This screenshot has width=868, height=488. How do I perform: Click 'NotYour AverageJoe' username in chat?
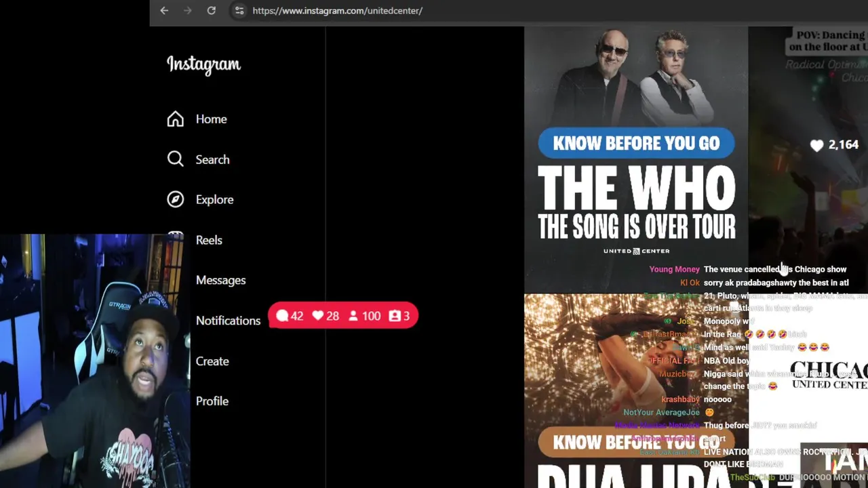pyautogui.click(x=661, y=412)
